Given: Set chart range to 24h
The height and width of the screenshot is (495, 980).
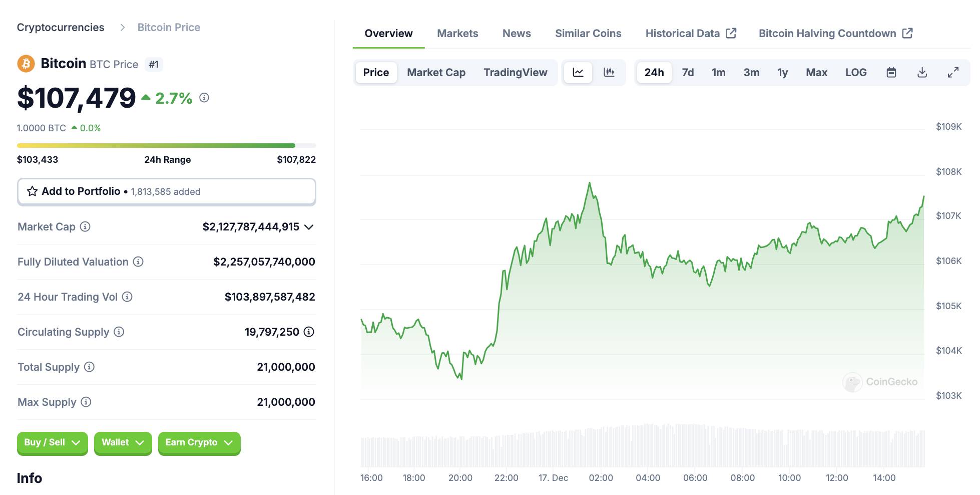Looking at the screenshot, I should click(x=654, y=73).
